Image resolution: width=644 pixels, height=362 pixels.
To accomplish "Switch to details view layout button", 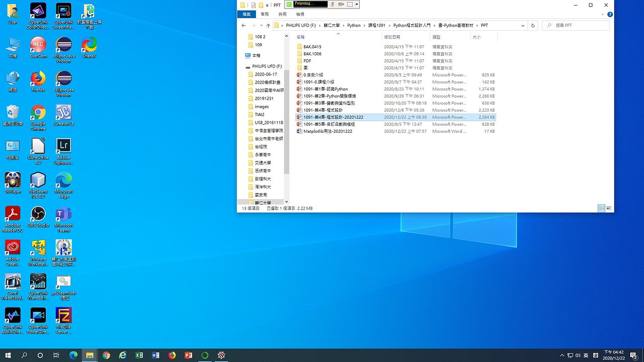I will (602, 208).
